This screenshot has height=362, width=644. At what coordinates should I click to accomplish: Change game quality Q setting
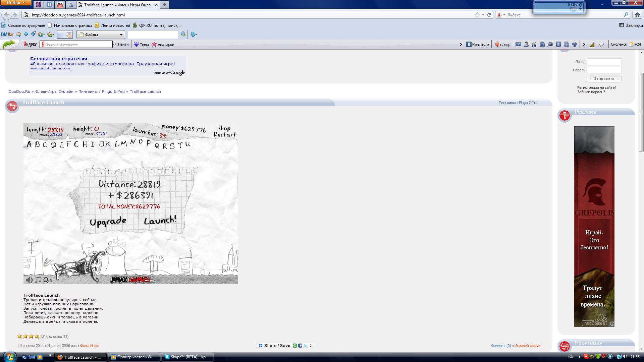[47, 280]
